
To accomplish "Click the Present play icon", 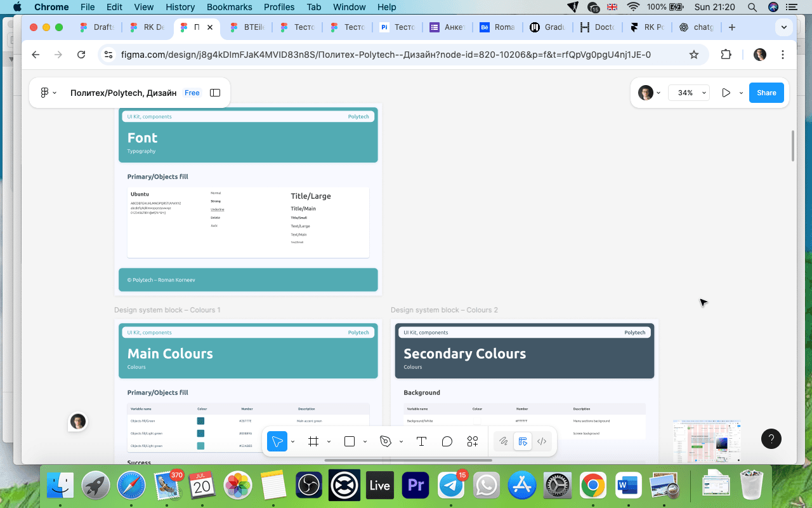I will (x=726, y=93).
